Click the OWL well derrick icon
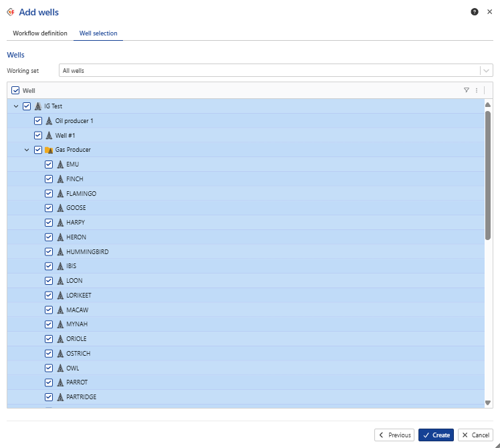The width and height of the screenshot is (500, 448). (60, 368)
